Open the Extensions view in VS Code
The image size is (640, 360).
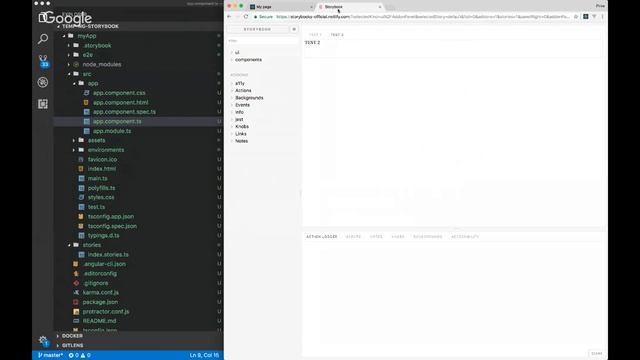43,104
